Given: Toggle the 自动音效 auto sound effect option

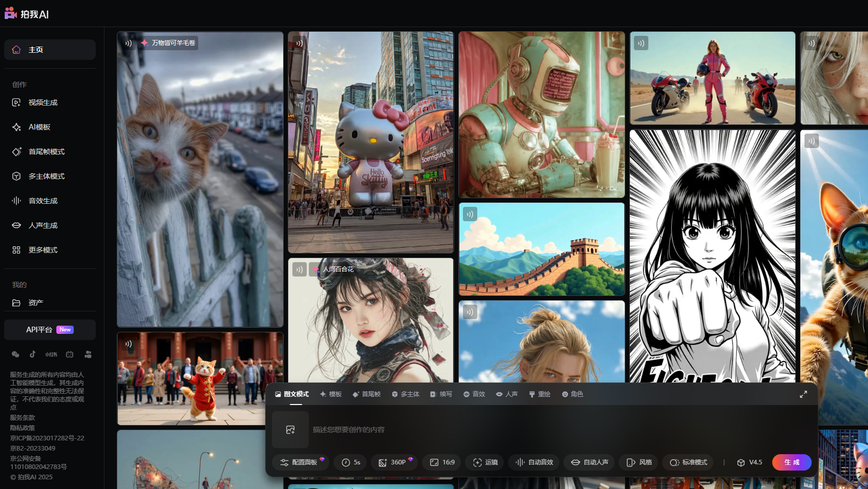Looking at the screenshot, I should pos(534,462).
